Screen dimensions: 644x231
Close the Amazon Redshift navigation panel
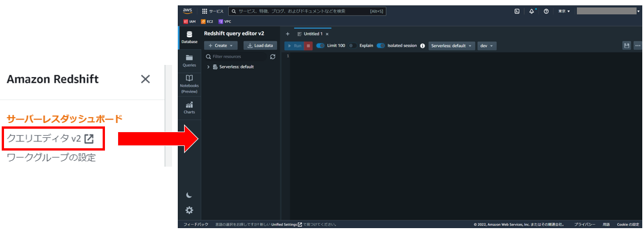pyautogui.click(x=146, y=79)
